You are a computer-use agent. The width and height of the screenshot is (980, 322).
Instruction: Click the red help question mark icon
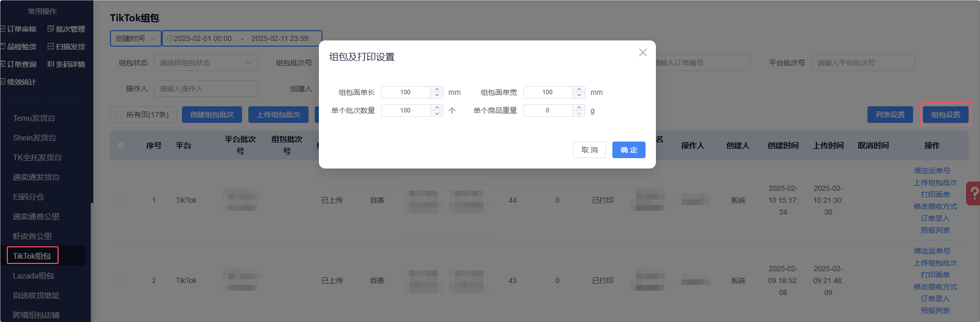pos(974,193)
